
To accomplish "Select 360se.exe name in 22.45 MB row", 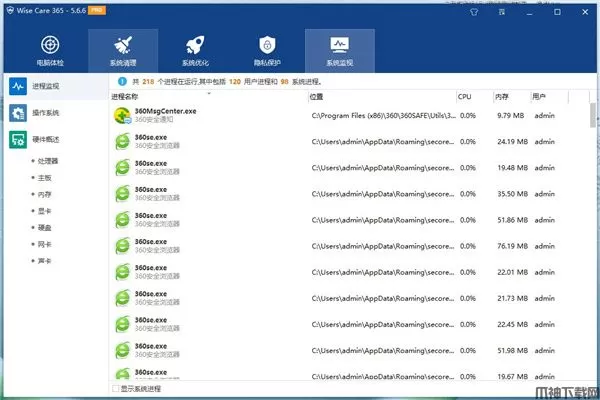I will tap(151, 320).
